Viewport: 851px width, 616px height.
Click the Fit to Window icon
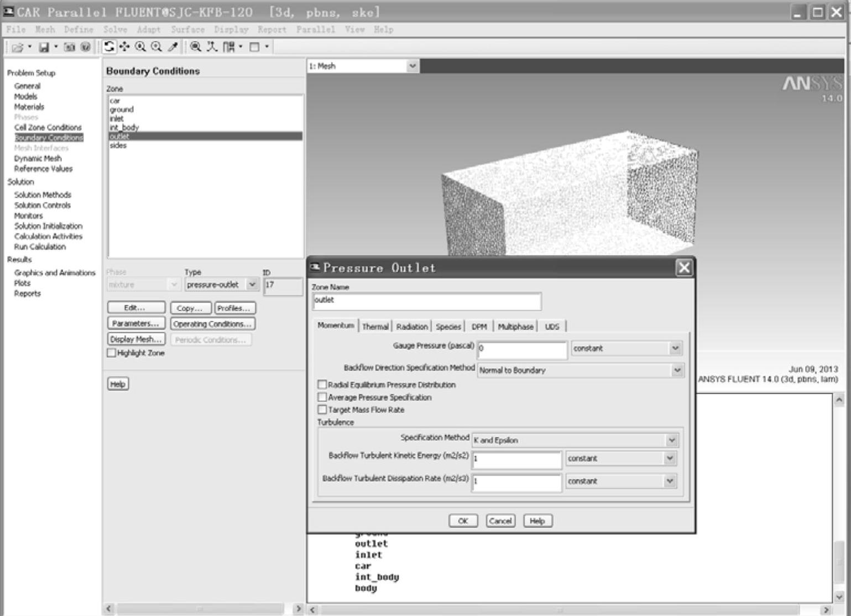196,47
